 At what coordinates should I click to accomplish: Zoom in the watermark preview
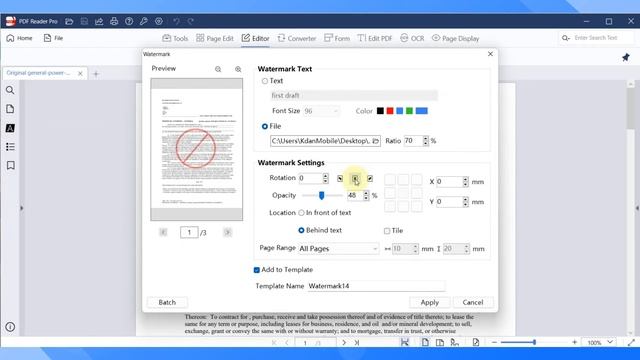click(238, 69)
